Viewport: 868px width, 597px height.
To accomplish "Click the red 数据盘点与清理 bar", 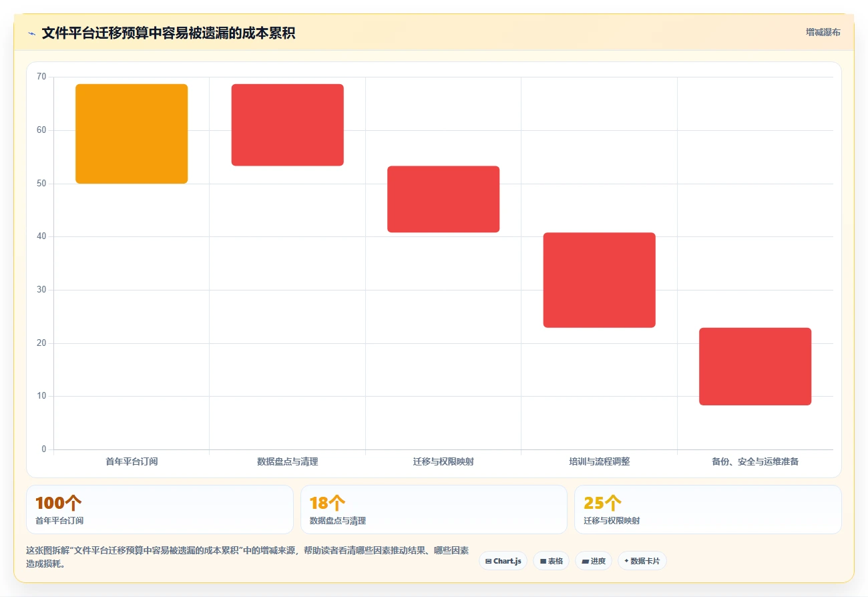I will click(288, 125).
